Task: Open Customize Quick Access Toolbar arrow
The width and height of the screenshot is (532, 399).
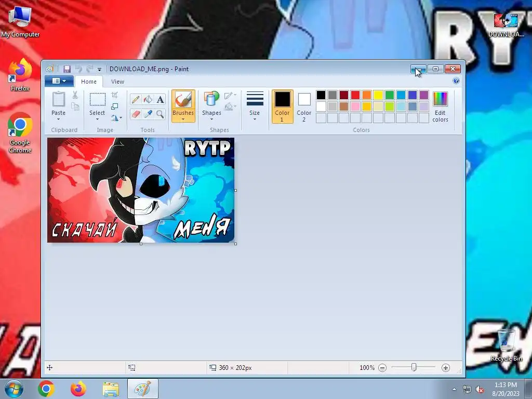Action: 99,70
